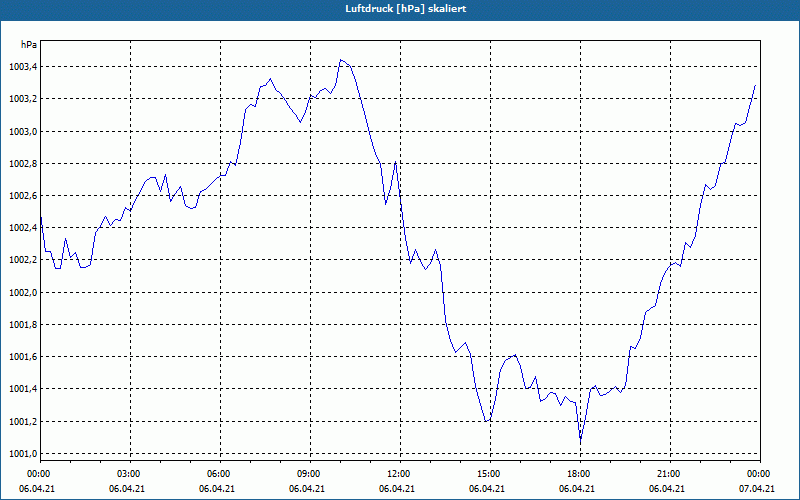Click the 21:00 time axis label
This screenshot has width=800, height=500.
670,474
